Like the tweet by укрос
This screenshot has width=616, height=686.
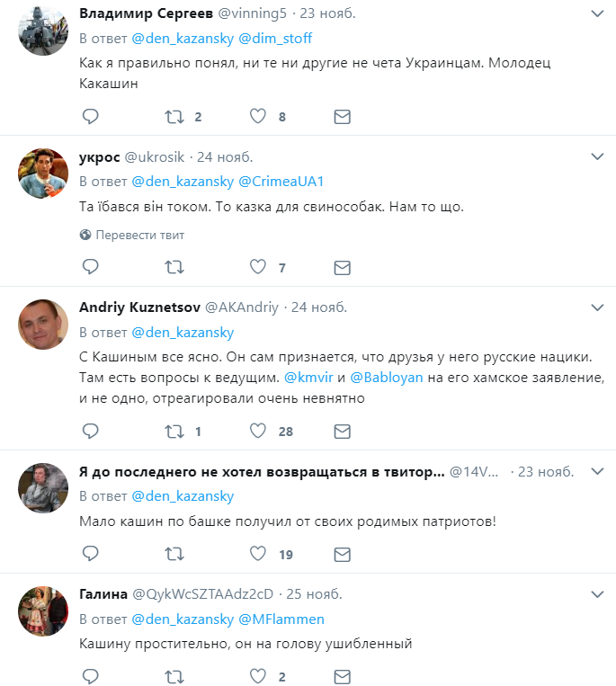pos(258,267)
